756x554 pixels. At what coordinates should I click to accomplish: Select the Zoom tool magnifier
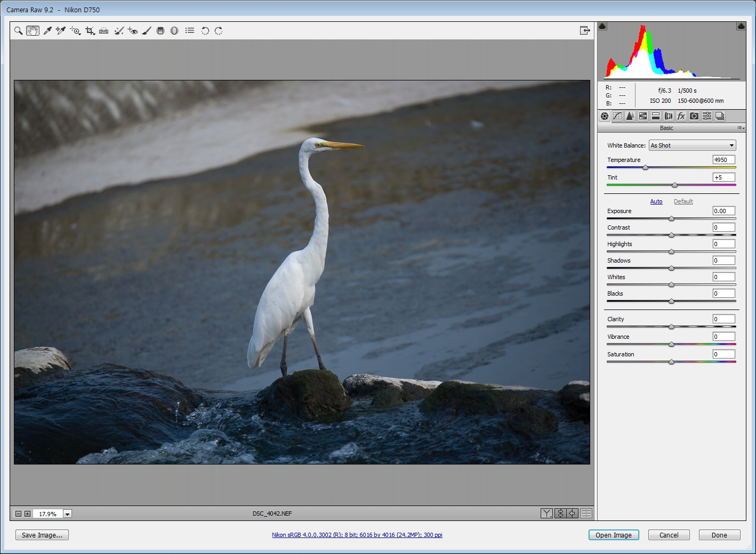pos(18,31)
